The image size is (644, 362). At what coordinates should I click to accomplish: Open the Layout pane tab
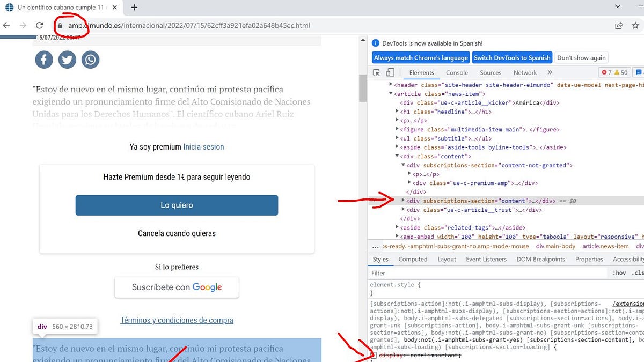(x=447, y=259)
